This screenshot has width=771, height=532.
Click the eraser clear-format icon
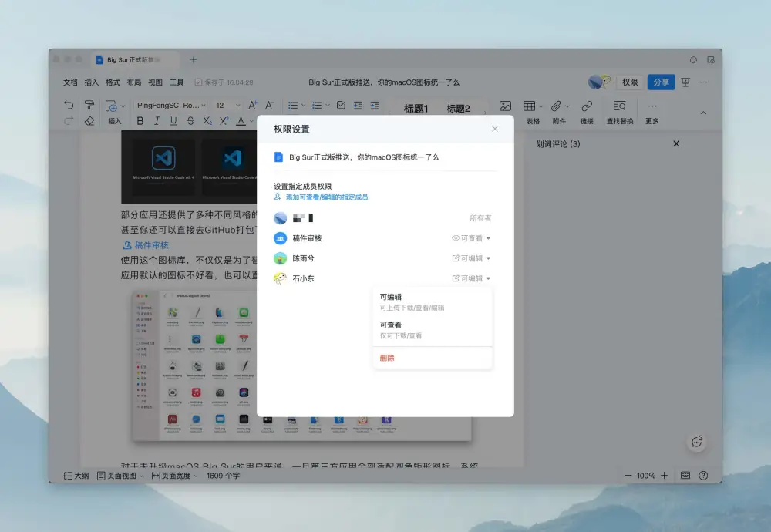coord(89,121)
